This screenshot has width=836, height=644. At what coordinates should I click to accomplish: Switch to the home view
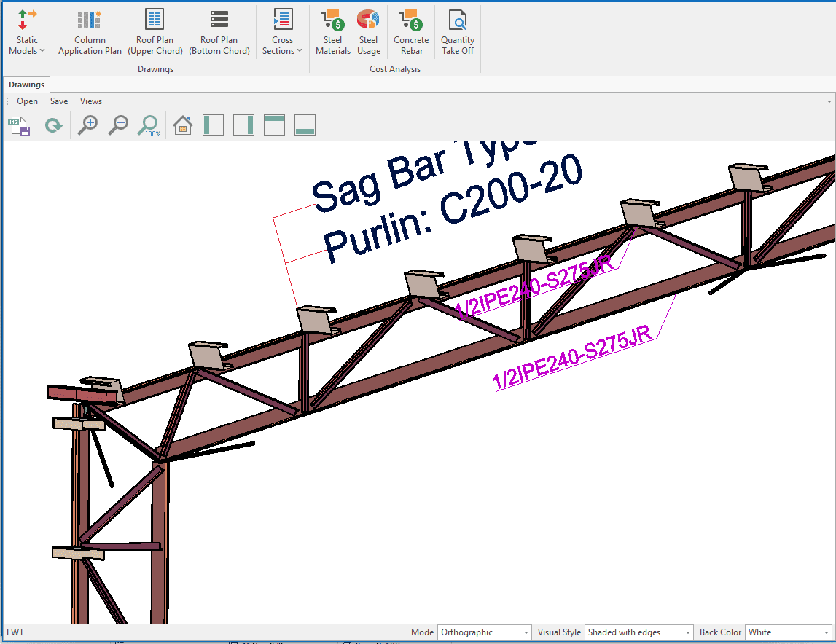click(x=183, y=125)
